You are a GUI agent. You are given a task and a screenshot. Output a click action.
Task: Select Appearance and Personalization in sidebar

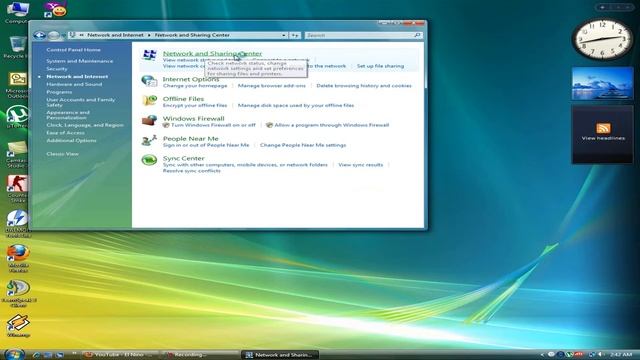[x=68, y=115]
